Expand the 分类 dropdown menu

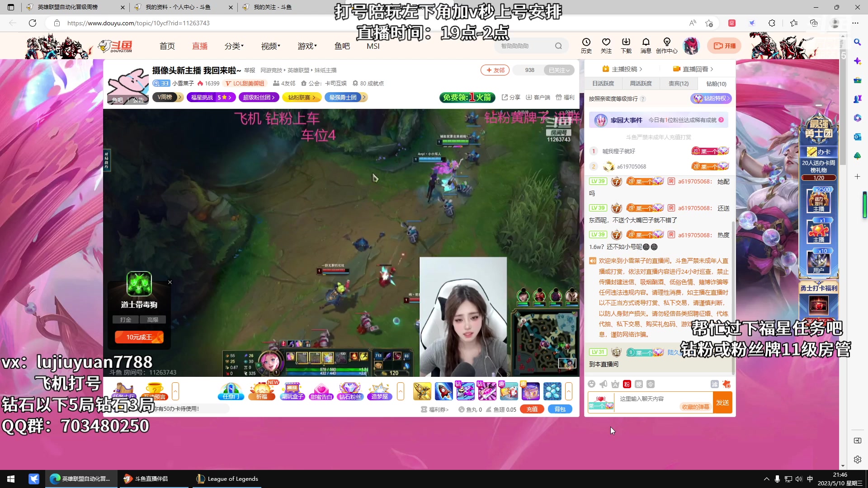tap(234, 46)
